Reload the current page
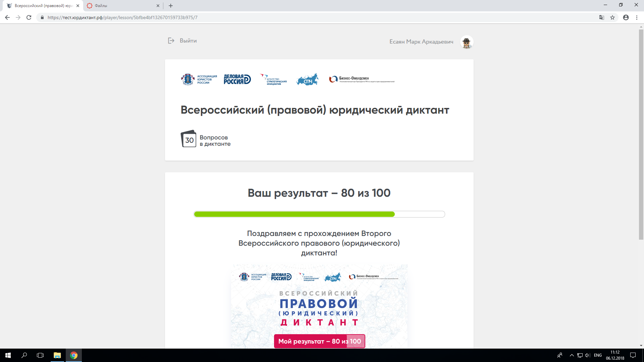 [29, 17]
